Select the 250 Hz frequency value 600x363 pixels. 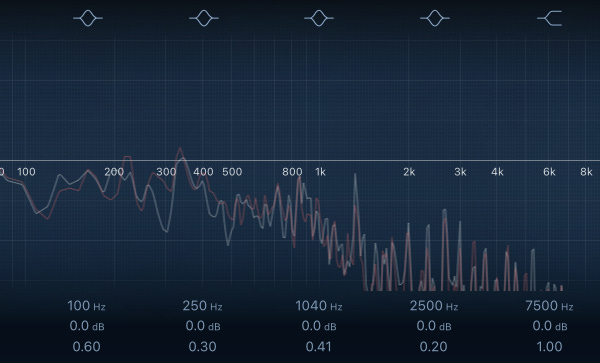pyautogui.click(x=202, y=306)
